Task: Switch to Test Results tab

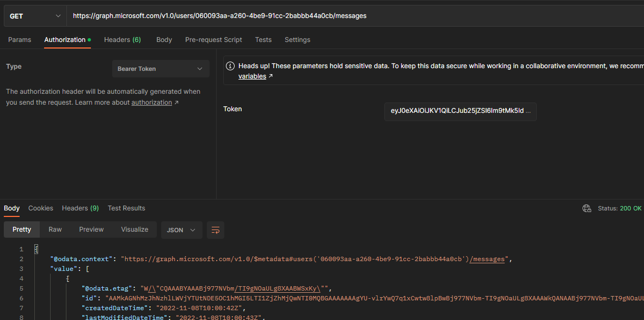Action: (x=126, y=208)
